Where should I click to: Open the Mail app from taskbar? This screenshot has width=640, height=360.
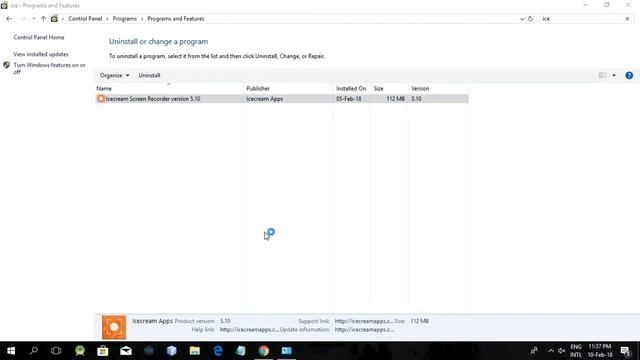(x=126, y=351)
